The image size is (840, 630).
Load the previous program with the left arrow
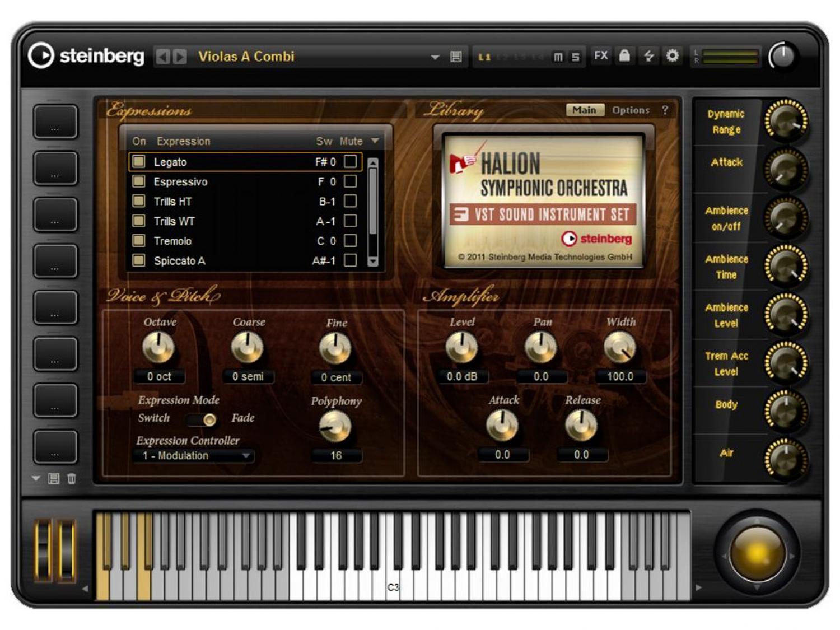coord(162,57)
